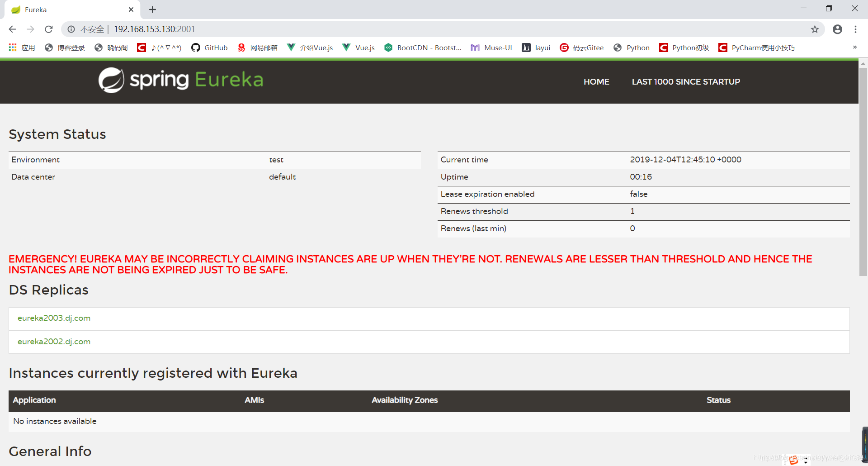This screenshot has height=466, width=868.
Task: Click the Environment value test
Action: pos(276,160)
